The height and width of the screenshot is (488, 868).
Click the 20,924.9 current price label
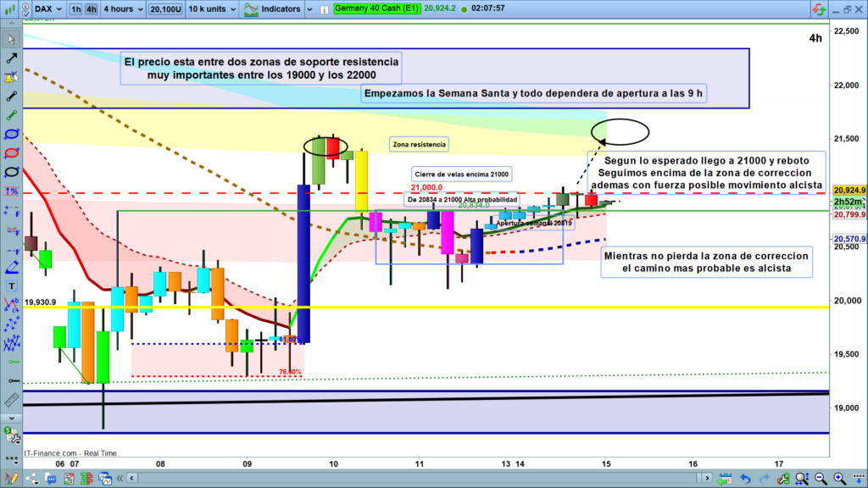848,191
